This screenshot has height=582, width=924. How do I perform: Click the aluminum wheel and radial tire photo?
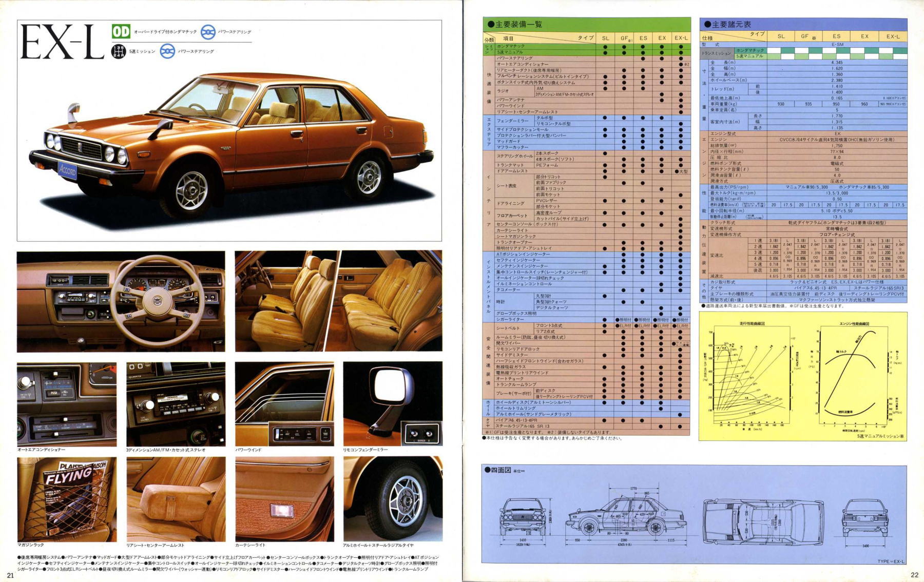(x=393, y=499)
